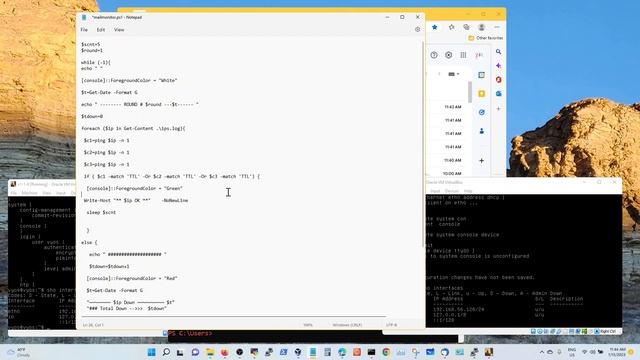Open the email received at 11:42 AM

click(x=453, y=107)
